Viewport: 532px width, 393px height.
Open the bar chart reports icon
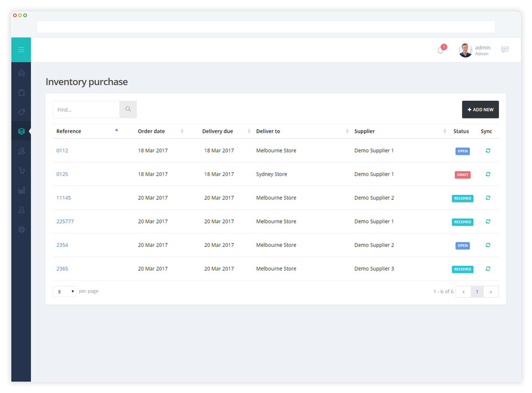[x=22, y=190]
